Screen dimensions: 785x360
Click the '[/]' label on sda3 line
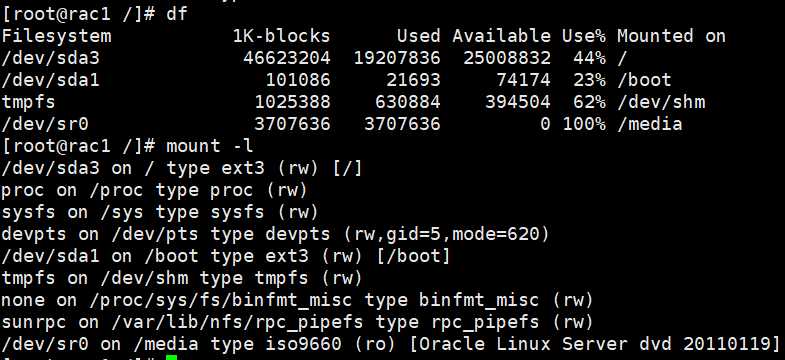pyautogui.click(x=347, y=168)
